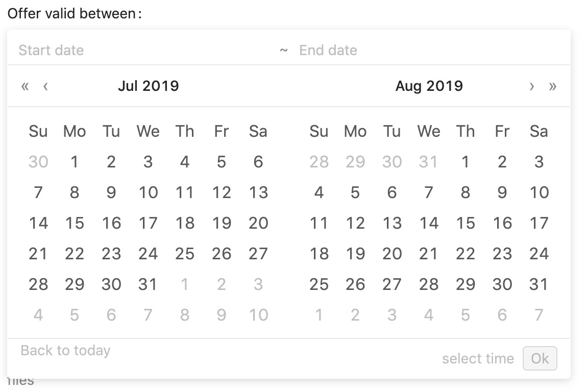Select greyed-out June 30 in July panel
The image size is (588, 390).
pyautogui.click(x=38, y=162)
